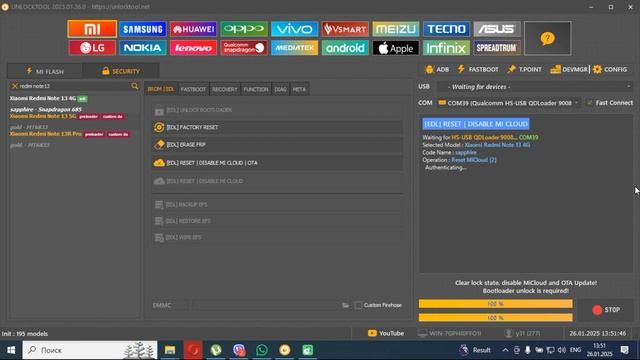Select the Mi (Xiaomi) brand logo
Screen dimensions: 640x360
[92, 29]
